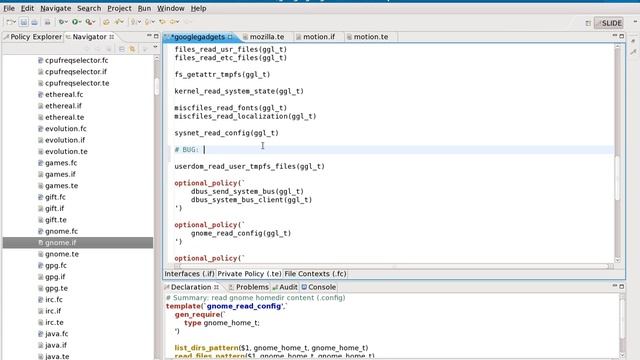This screenshot has height=360, width=640.
Task: Open the External Tools dropdown arrow
Action: (x=94, y=22)
